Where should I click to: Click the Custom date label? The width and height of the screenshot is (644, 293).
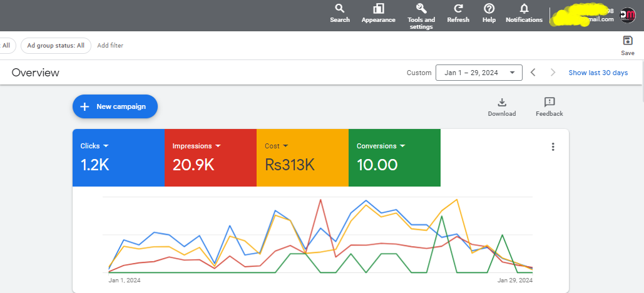point(419,73)
